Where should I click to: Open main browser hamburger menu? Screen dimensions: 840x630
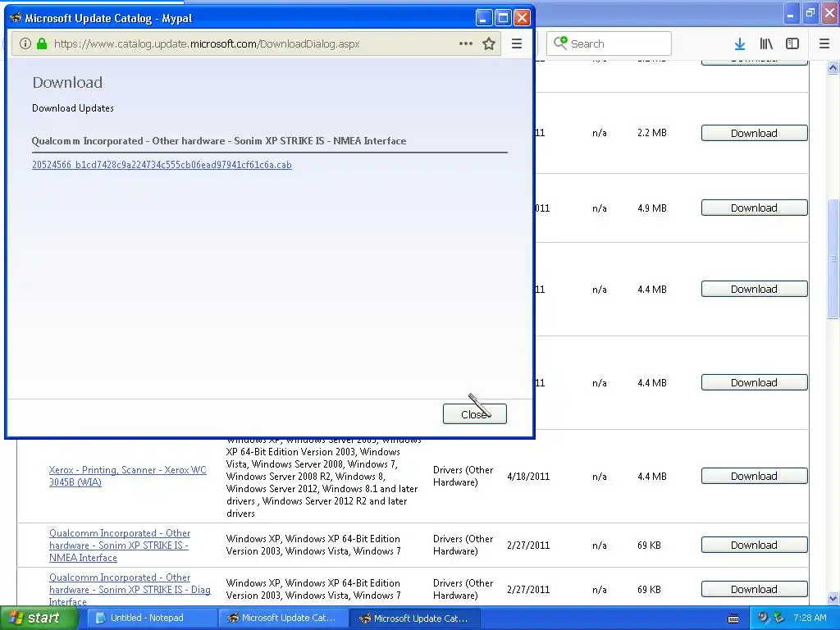coord(824,44)
